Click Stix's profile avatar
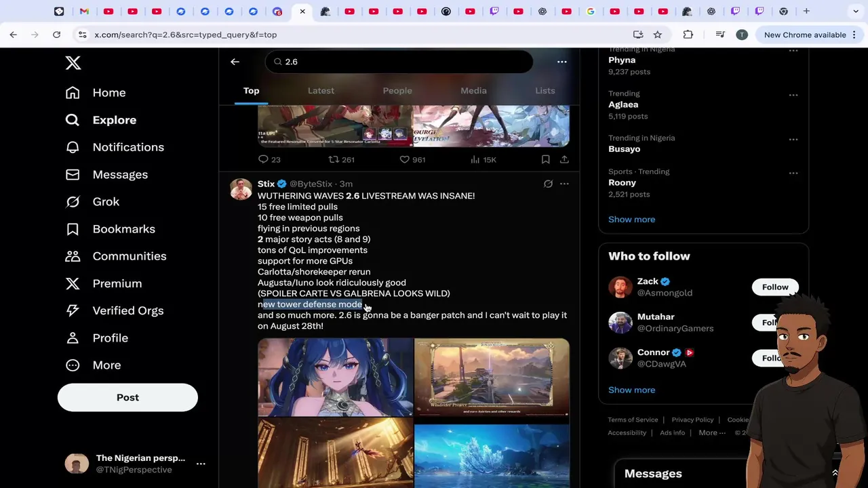 (241, 189)
